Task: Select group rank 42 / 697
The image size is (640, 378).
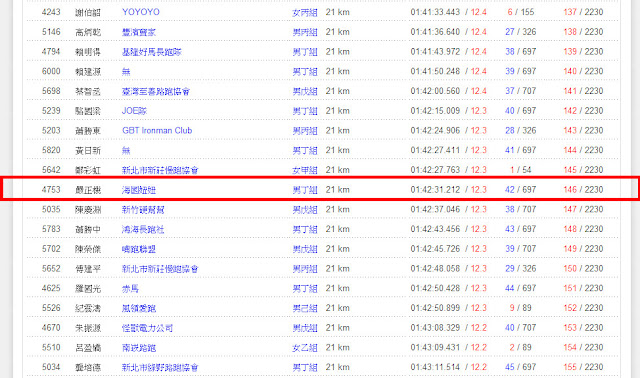Action: click(x=520, y=190)
